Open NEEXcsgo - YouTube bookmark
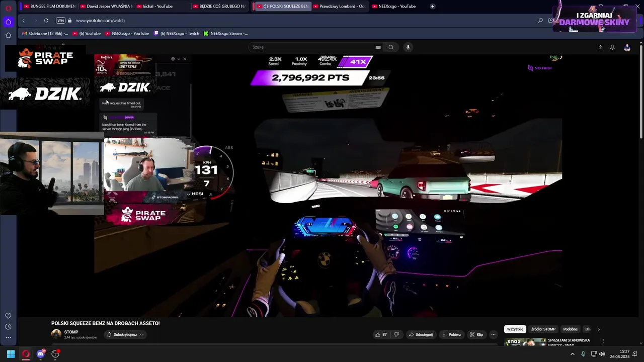644x362 pixels. click(x=127, y=34)
